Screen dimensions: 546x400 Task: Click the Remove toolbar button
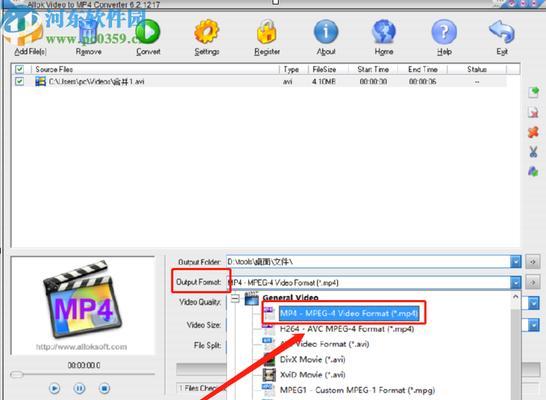88,38
